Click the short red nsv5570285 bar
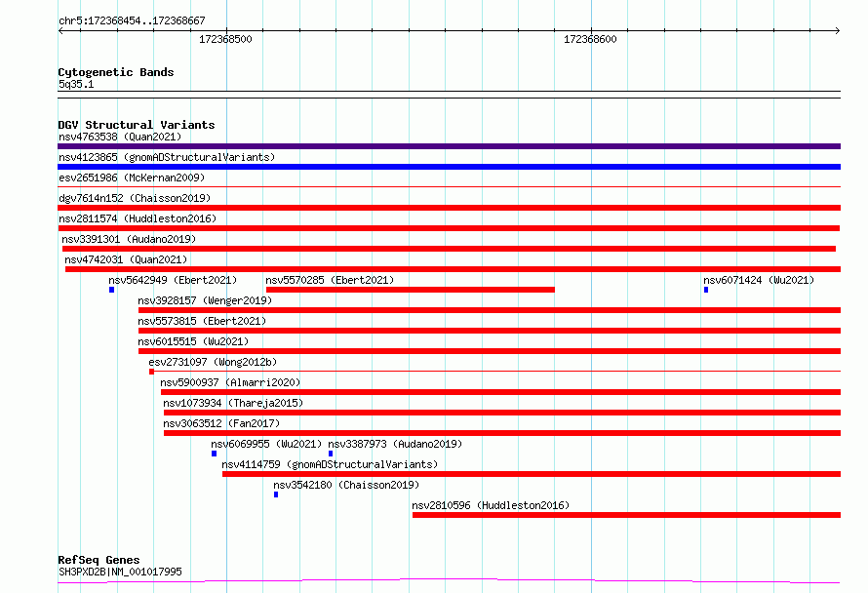 [x=411, y=290]
